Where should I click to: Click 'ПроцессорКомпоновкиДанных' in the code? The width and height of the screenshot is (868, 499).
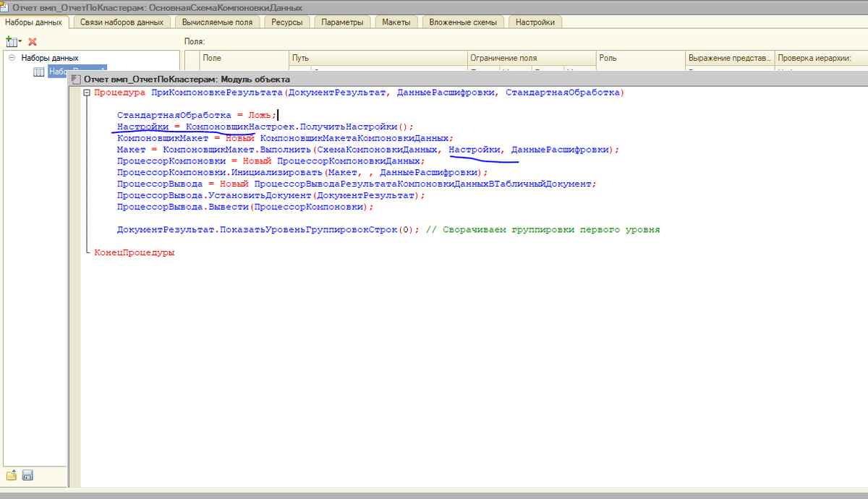tap(347, 161)
